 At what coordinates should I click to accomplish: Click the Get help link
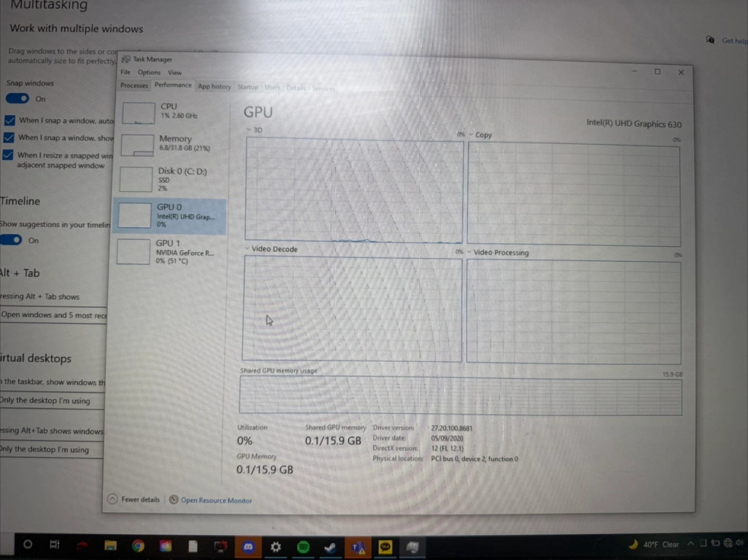734,41
